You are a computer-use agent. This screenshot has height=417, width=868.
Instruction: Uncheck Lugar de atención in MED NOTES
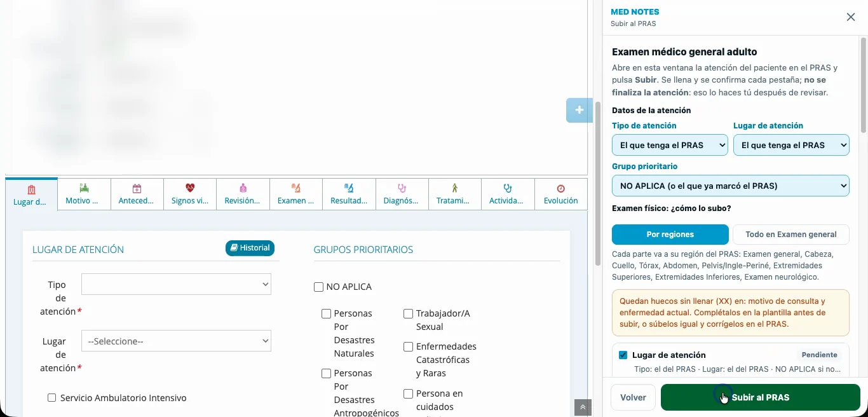coord(623,355)
